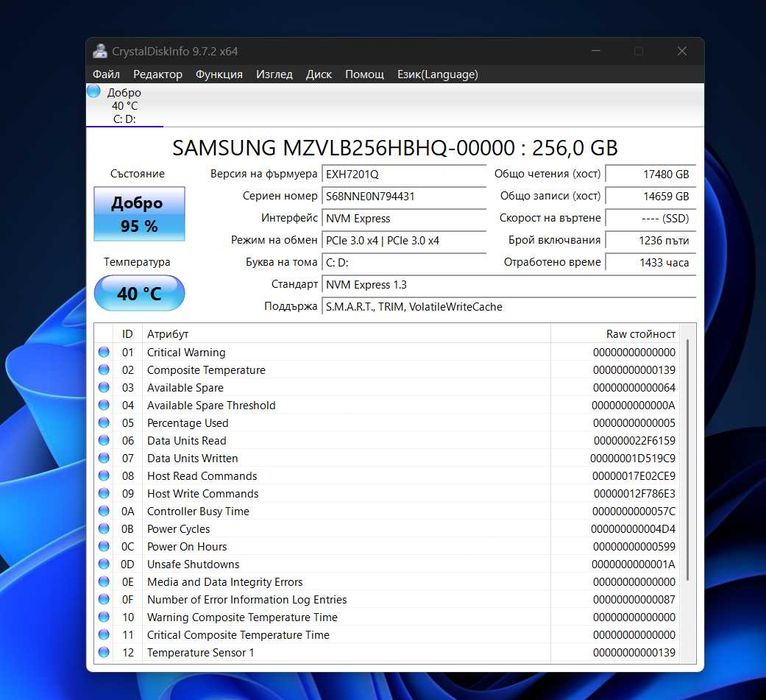Click the Power On Hours attribute name

click(x=187, y=546)
